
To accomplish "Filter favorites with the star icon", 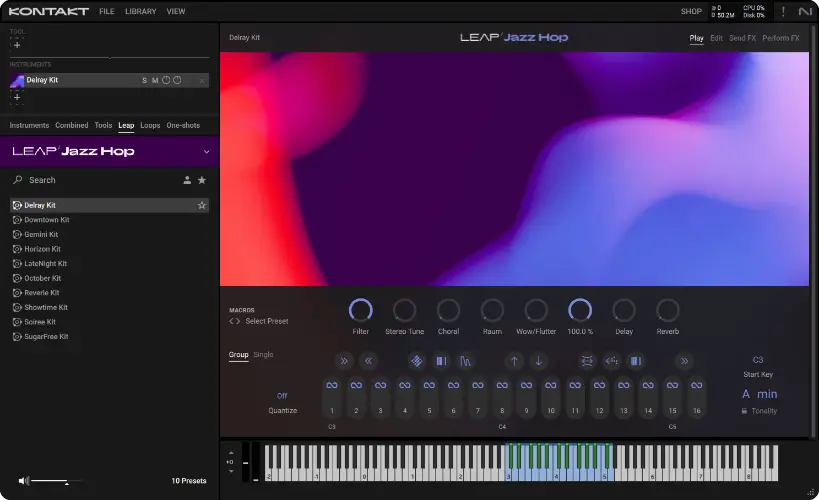I will 202,180.
